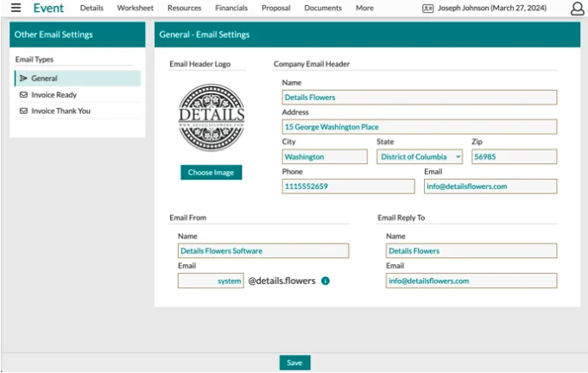The width and height of the screenshot is (588, 373).
Task: Open the Worksheet menu
Action: [x=135, y=8]
